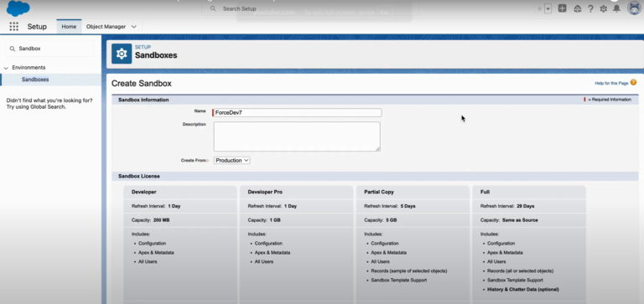Viewport: 644px width, 304px height.
Task: Click Sandbox Template Support in Partial Copy card
Action: pyautogui.click(x=399, y=281)
